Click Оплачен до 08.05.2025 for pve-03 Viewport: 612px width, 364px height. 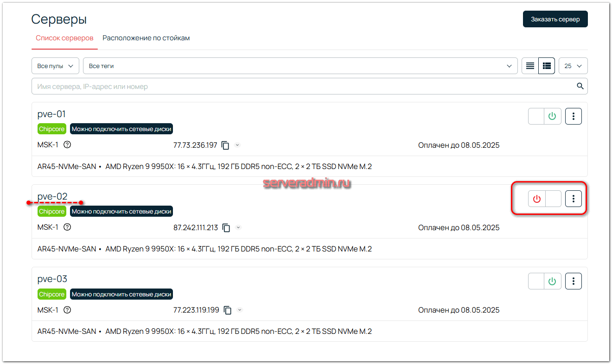(x=459, y=310)
